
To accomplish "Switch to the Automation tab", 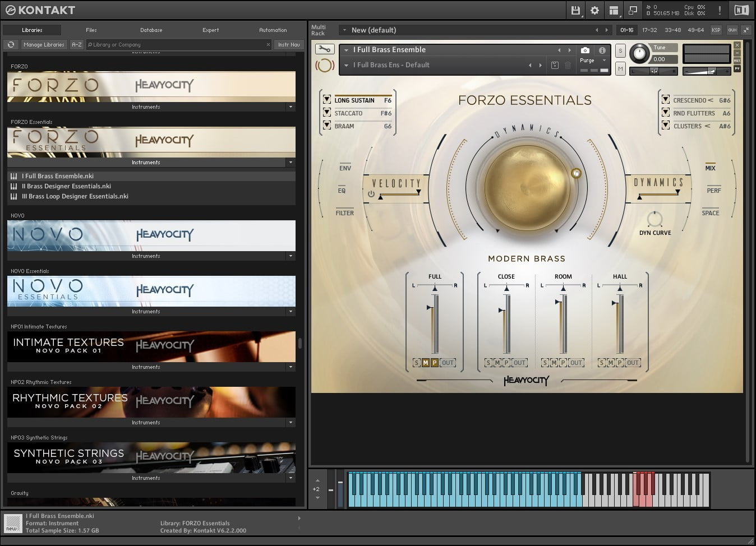I will (273, 30).
